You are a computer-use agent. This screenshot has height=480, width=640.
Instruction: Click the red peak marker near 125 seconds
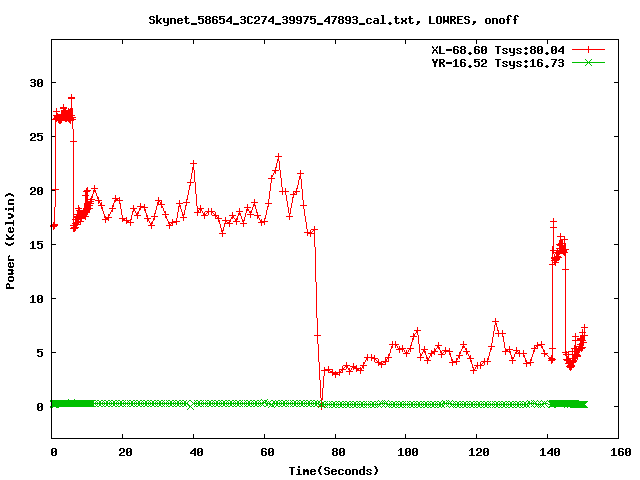(x=496, y=322)
